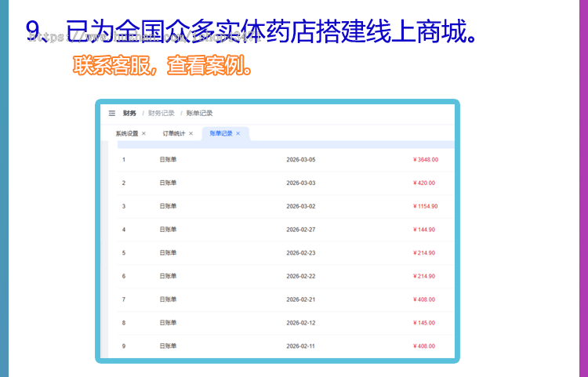The width and height of the screenshot is (588, 377).
Task: Select the 账单记录 tab
Action: pos(221,133)
